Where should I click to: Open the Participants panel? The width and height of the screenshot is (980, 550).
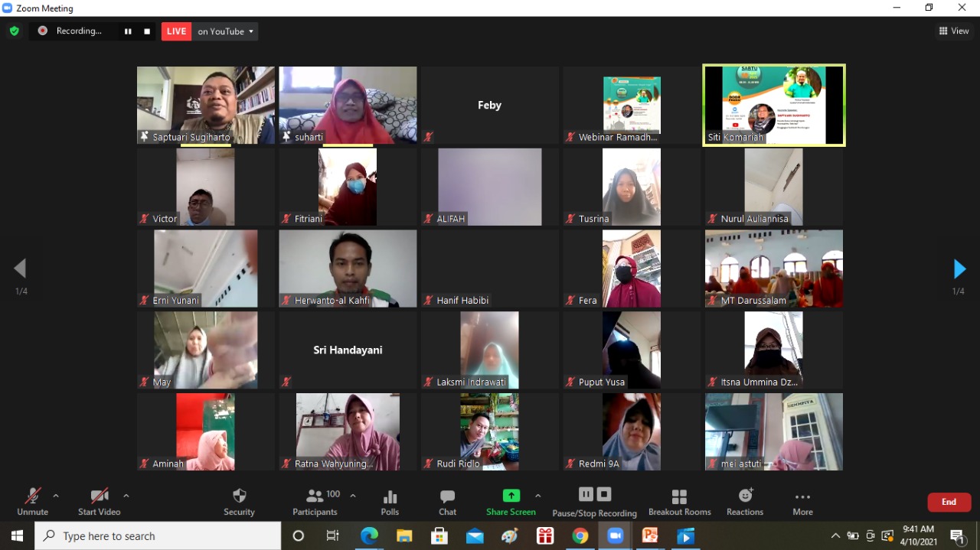[x=315, y=502]
